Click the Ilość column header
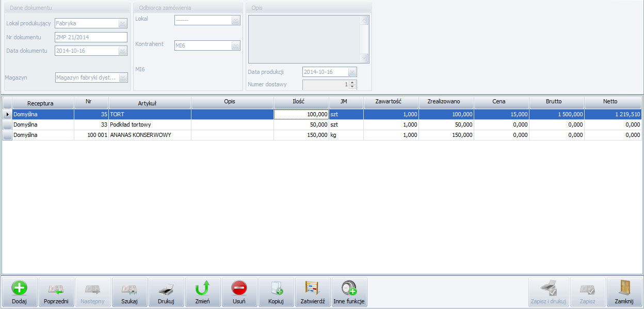 coord(301,102)
